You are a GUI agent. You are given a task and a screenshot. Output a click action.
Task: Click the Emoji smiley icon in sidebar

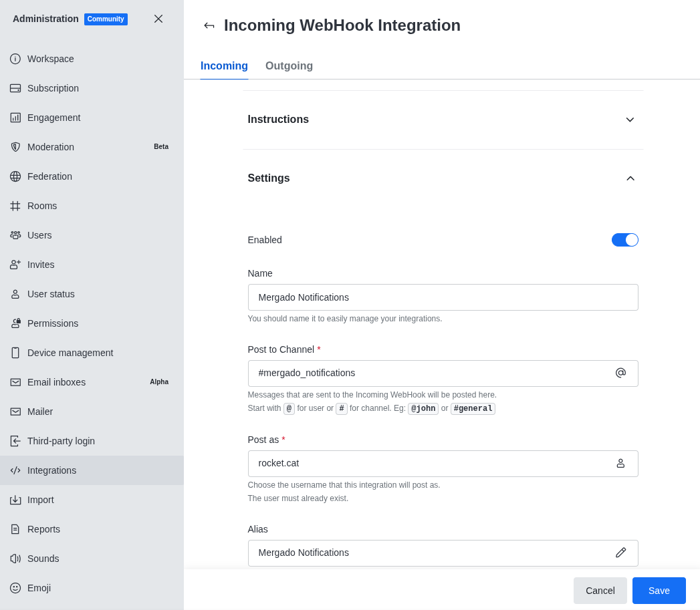coord(15,588)
